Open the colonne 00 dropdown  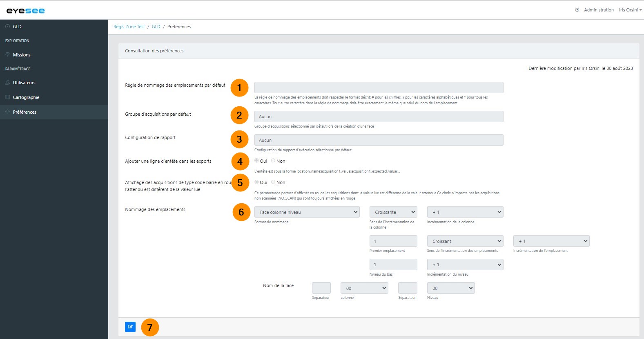(364, 288)
